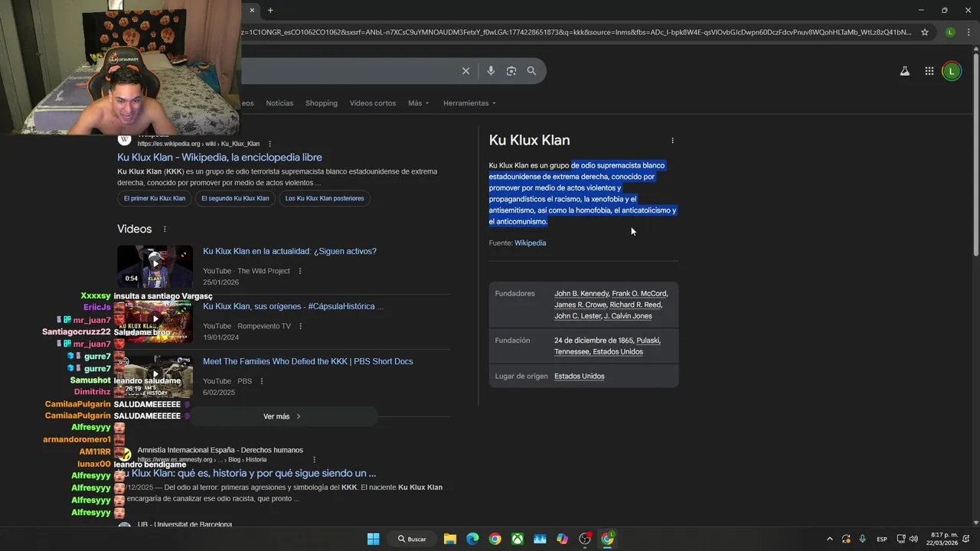Switch to Noticias results tab
Image resolution: width=980 pixels, height=551 pixels.
coord(279,103)
